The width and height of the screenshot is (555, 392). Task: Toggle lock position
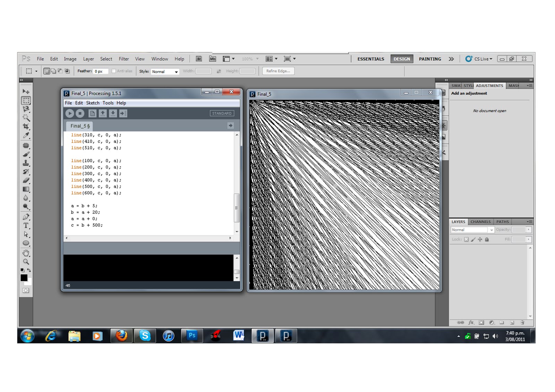tap(480, 239)
